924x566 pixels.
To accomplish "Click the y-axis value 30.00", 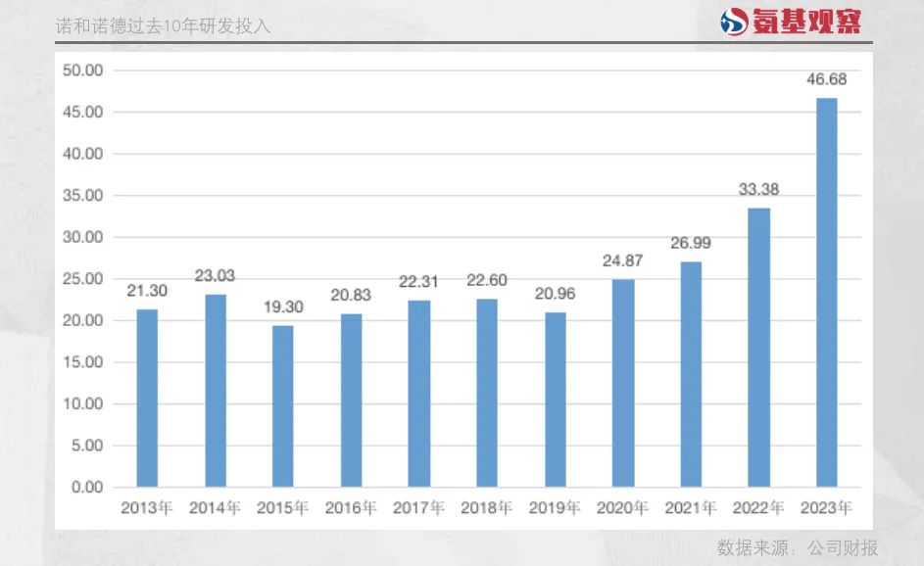I will pyautogui.click(x=83, y=237).
